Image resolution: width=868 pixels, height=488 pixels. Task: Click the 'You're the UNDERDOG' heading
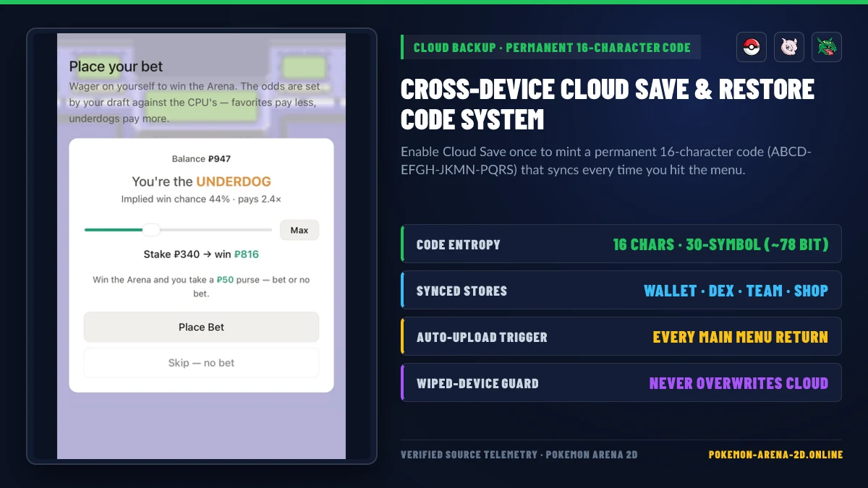(x=201, y=181)
